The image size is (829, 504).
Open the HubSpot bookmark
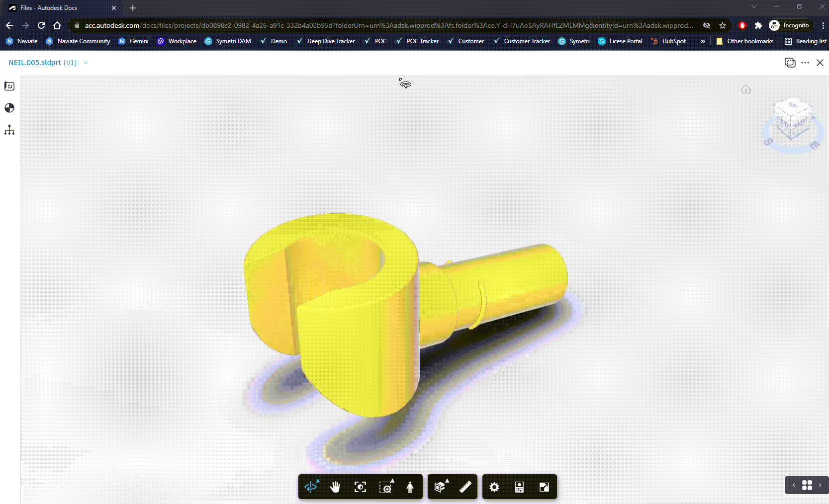click(x=669, y=41)
